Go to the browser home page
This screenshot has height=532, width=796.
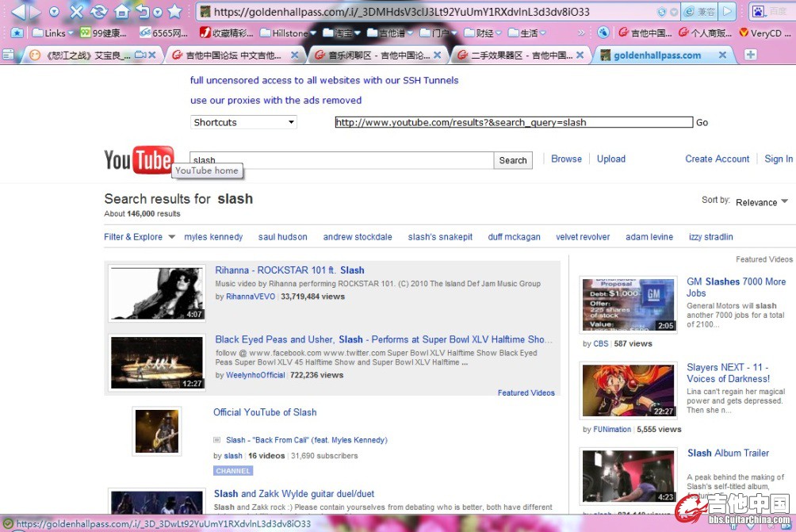click(122, 11)
